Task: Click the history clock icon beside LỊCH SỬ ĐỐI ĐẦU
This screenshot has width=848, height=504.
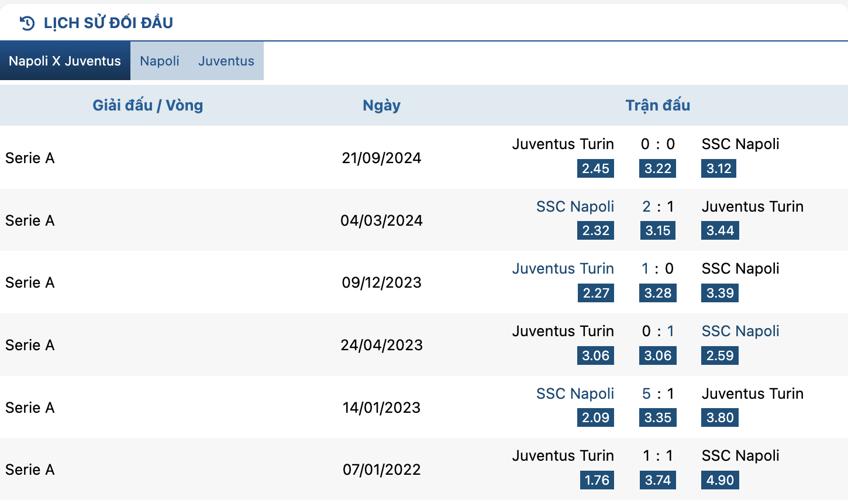Action: click(27, 23)
